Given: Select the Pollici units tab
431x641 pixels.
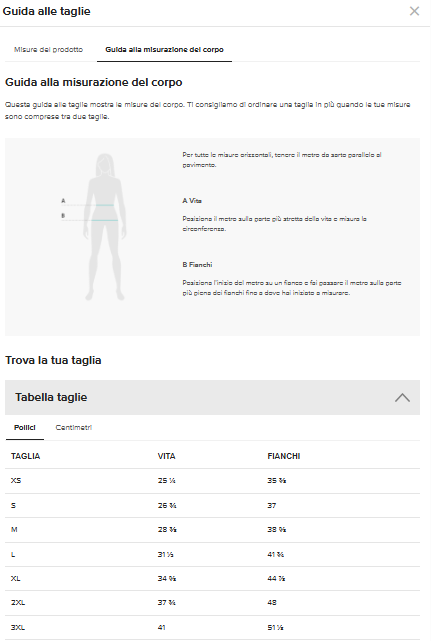Looking at the screenshot, I should point(25,428).
